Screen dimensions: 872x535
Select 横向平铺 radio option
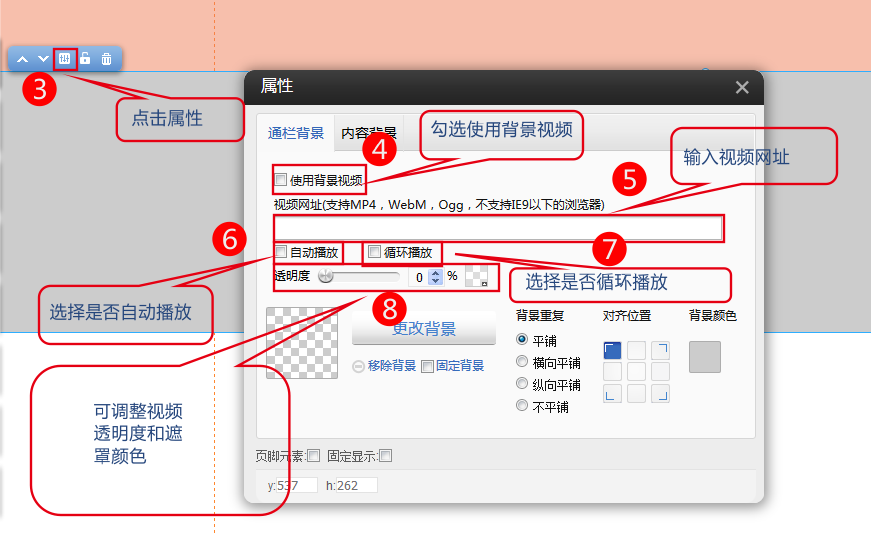(x=522, y=362)
